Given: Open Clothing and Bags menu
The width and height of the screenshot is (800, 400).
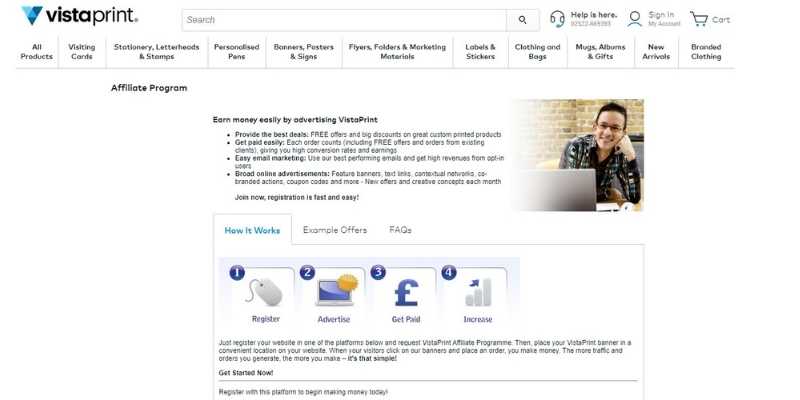Looking at the screenshot, I should [537, 52].
